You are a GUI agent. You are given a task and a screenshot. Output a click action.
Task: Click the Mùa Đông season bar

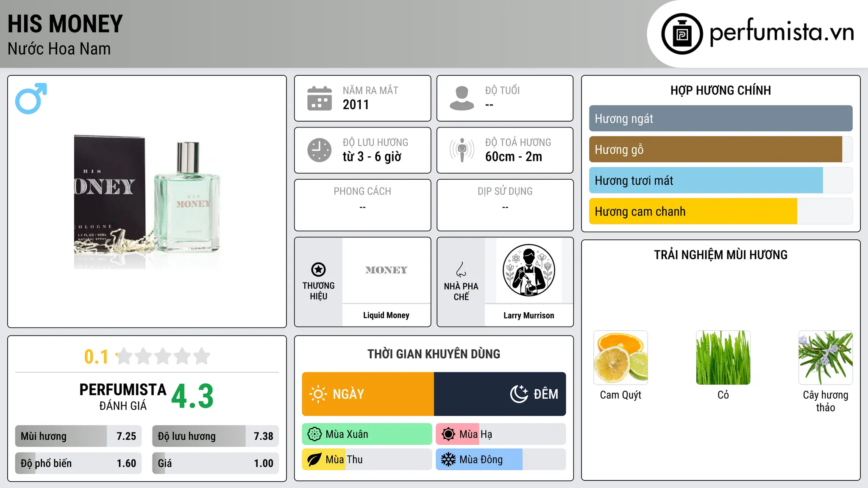tap(501, 460)
